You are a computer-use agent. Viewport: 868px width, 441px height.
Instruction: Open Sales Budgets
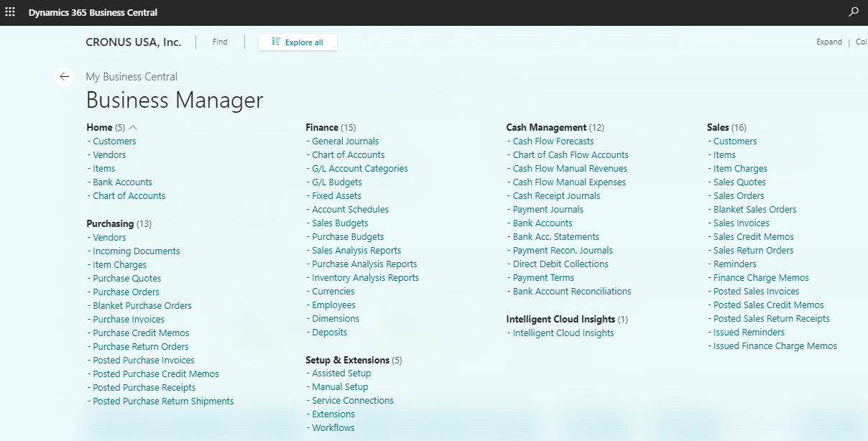click(x=340, y=223)
